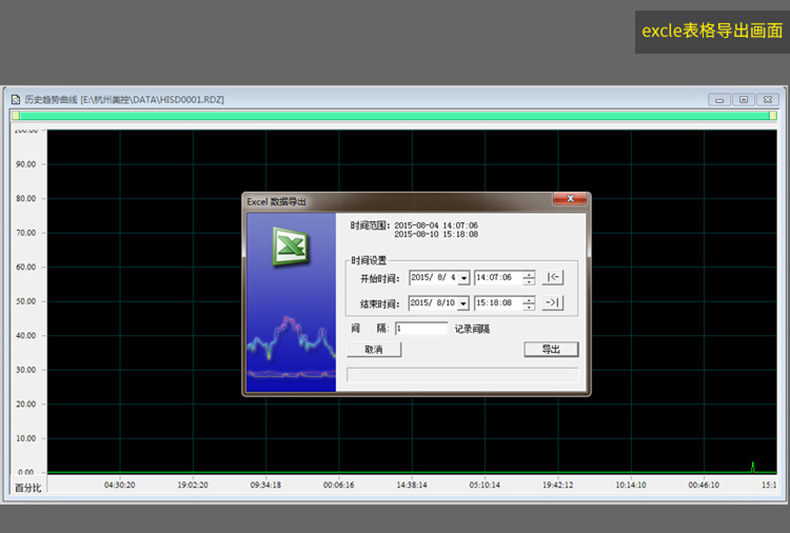Click the 04:30:20 time axis label

tap(119, 485)
